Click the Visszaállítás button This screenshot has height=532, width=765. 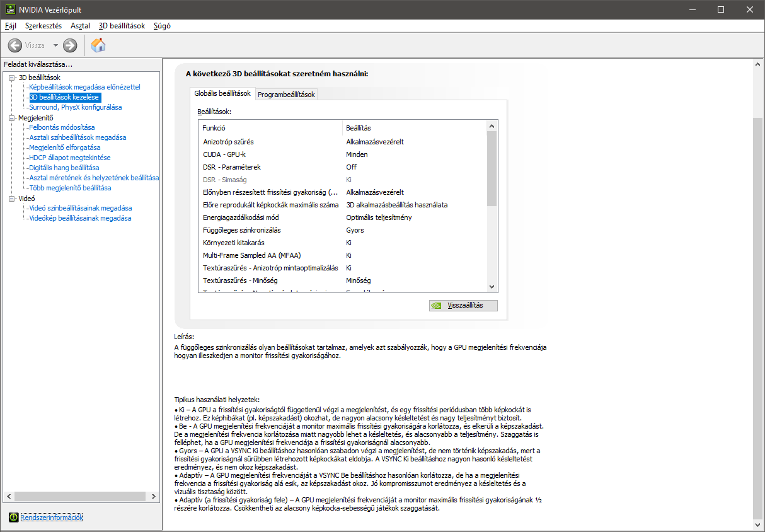(463, 305)
